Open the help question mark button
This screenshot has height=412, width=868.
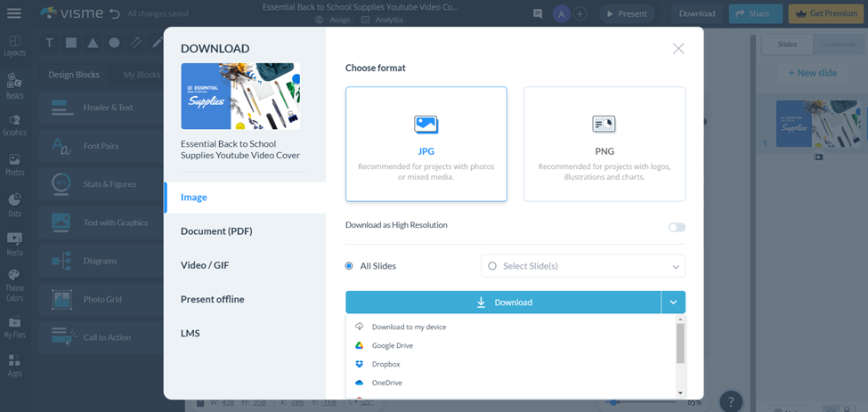(x=731, y=401)
